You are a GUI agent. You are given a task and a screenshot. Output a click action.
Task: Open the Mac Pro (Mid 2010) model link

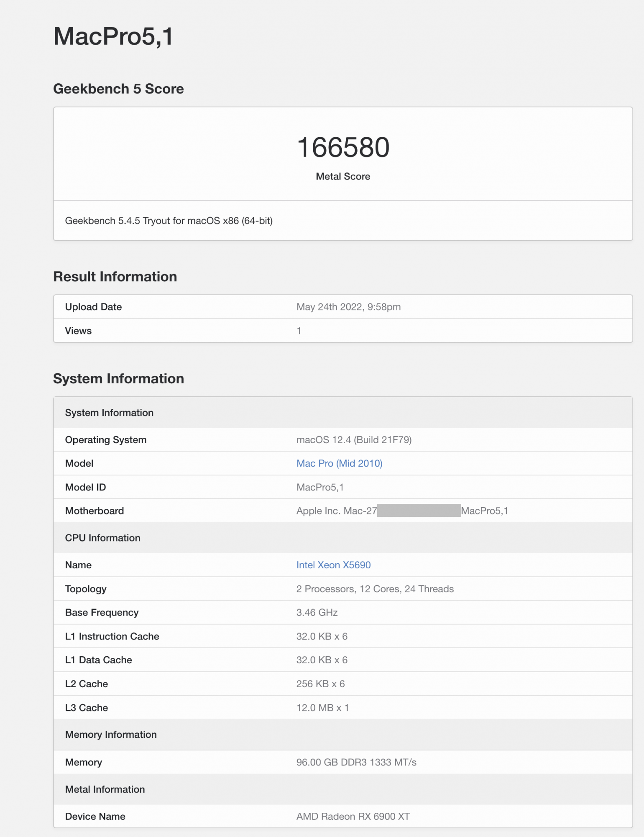339,463
